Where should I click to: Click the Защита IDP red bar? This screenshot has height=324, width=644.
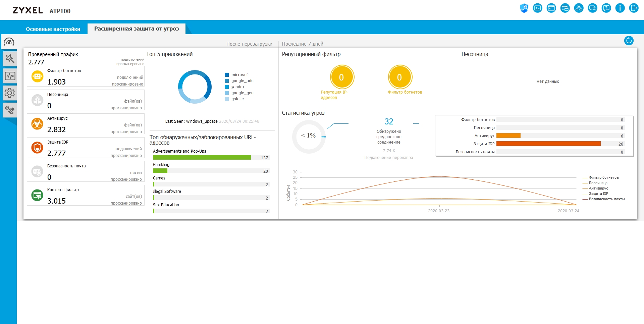[x=548, y=144]
